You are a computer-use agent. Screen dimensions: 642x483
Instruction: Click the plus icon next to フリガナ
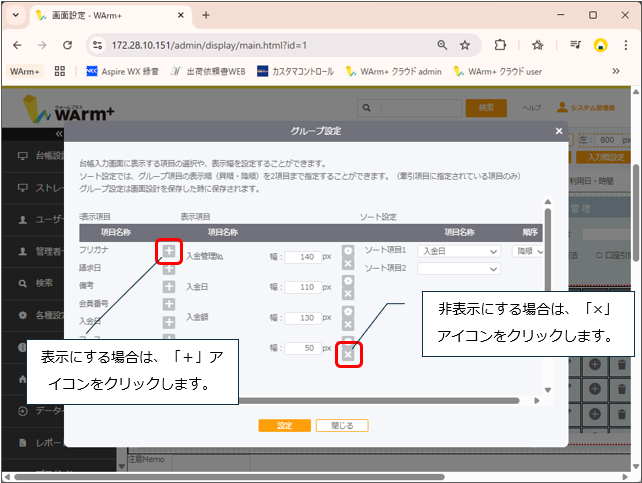coord(169,251)
